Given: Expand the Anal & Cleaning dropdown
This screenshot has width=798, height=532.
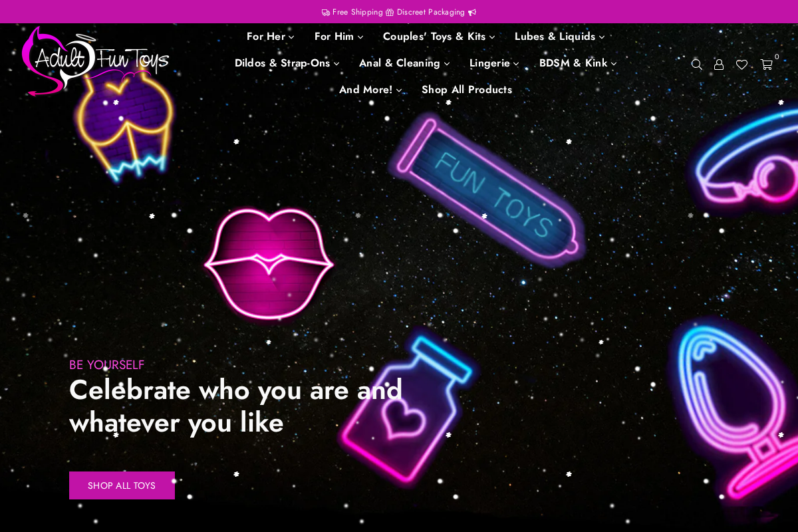Looking at the screenshot, I should (x=404, y=63).
